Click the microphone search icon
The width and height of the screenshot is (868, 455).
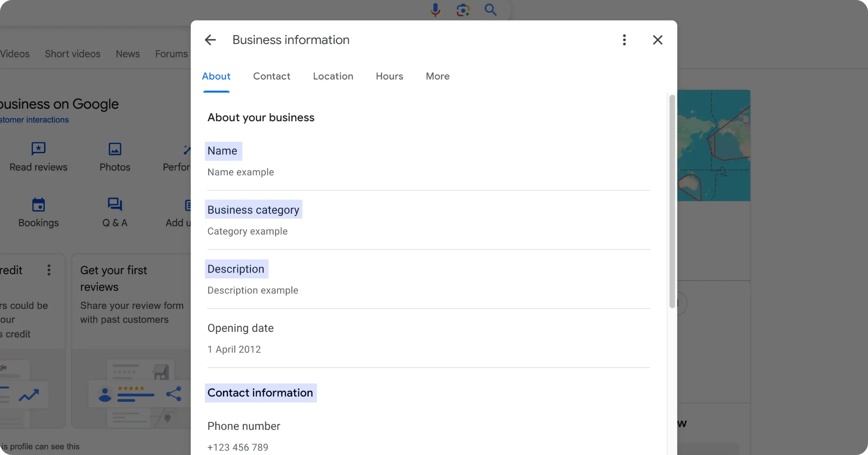tap(435, 10)
